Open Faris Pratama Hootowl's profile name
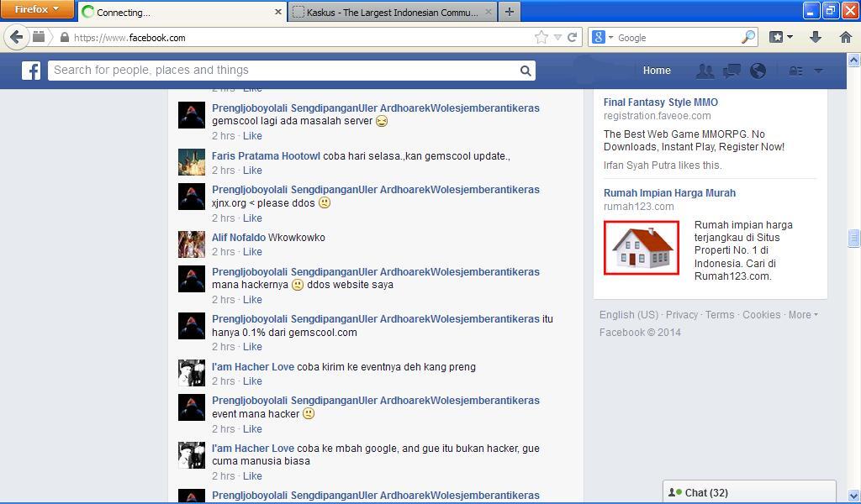The height and width of the screenshot is (504, 861). coord(266,156)
